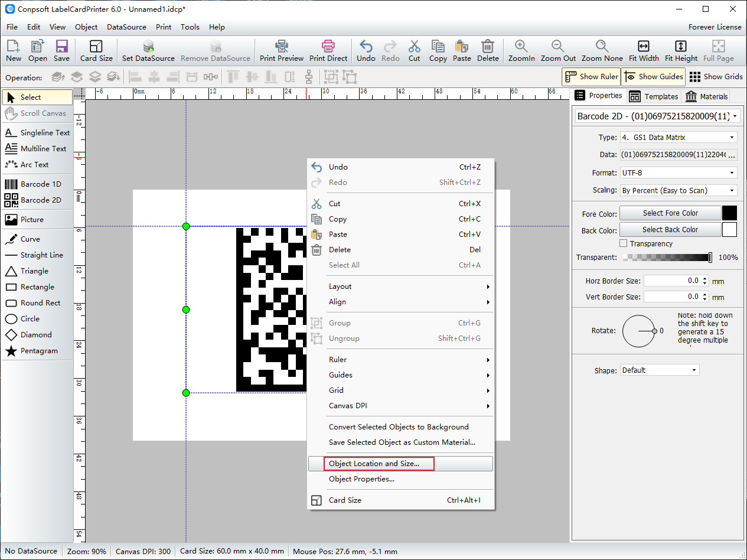Cut using the scissors toolbar icon

(x=415, y=51)
